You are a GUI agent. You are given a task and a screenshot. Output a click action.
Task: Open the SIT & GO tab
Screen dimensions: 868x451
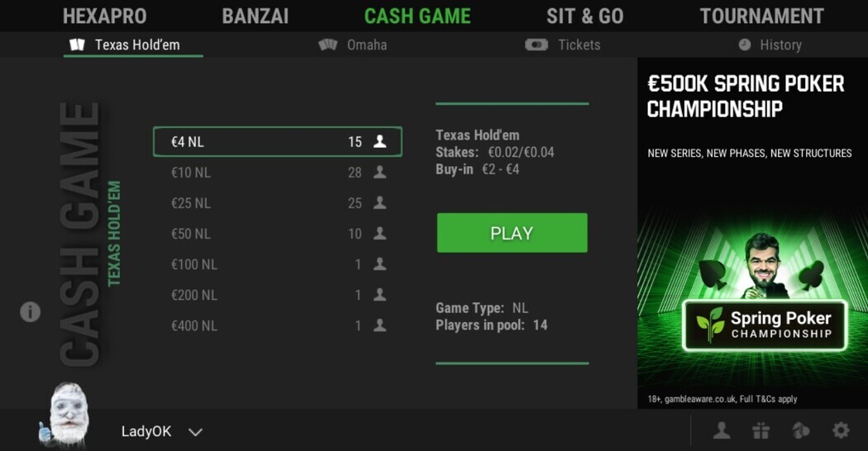(x=585, y=16)
